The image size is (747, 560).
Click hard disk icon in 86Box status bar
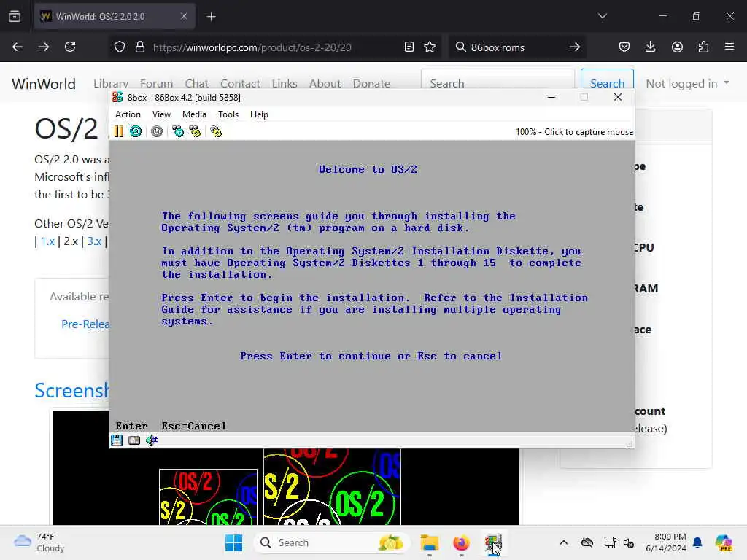pos(134,440)
